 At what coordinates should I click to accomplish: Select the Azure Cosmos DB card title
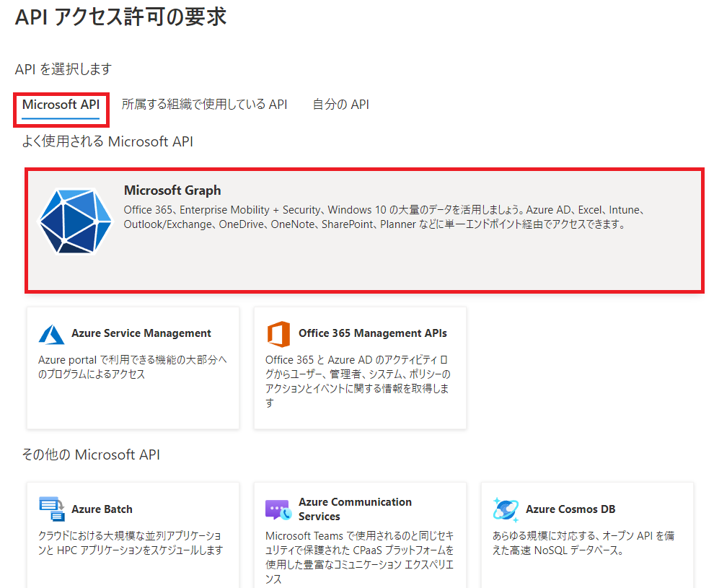pos(570,509)
